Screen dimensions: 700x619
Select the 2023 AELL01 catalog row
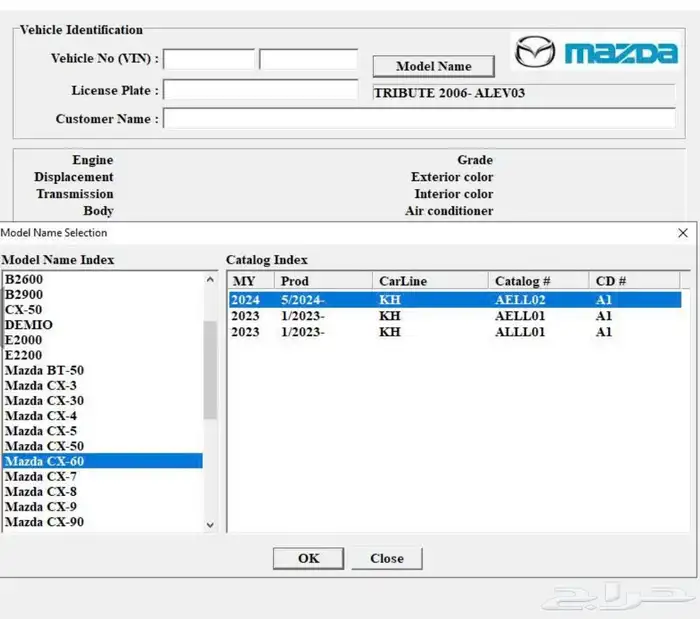[x=455, y=316]
